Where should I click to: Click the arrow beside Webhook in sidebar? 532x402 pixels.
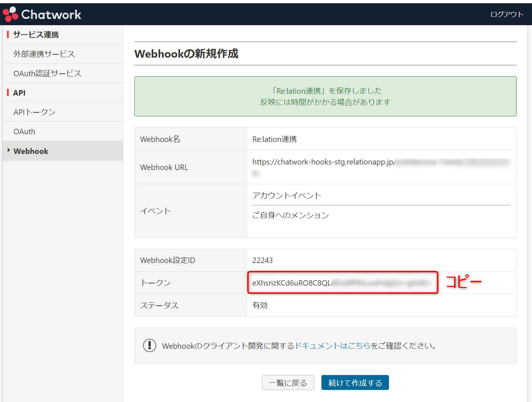coord(8,150)
